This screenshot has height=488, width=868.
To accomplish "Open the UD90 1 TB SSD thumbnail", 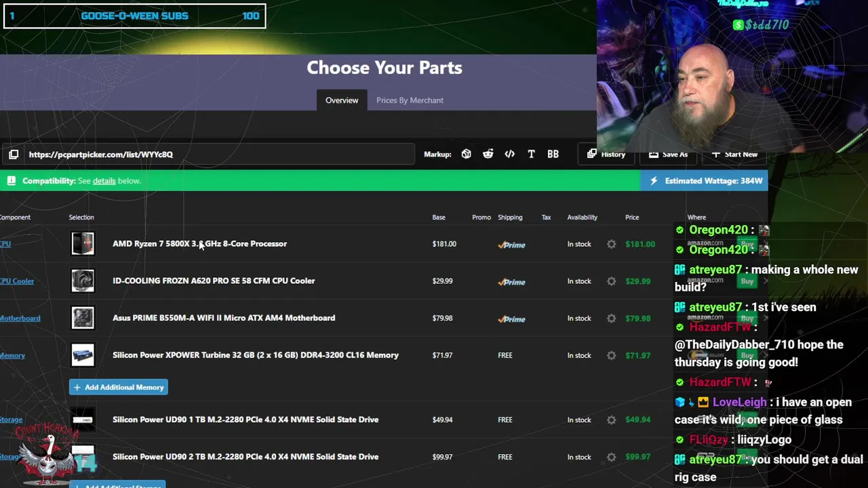I will coord(83,420).
